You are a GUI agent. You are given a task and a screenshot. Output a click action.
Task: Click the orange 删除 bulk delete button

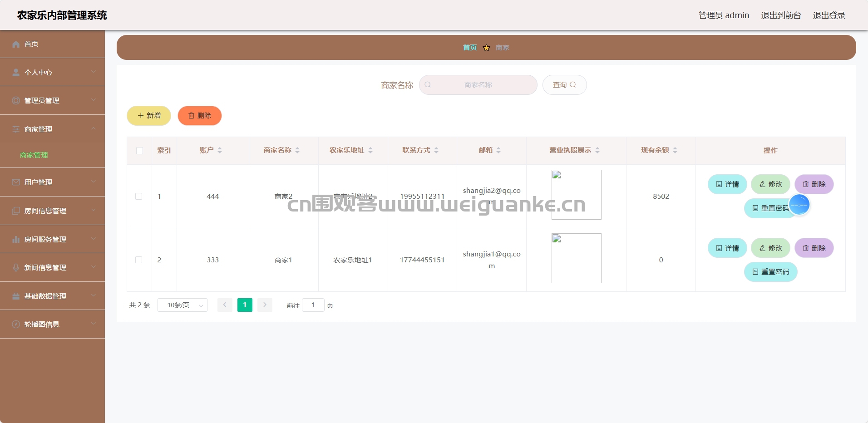[200, 116]
